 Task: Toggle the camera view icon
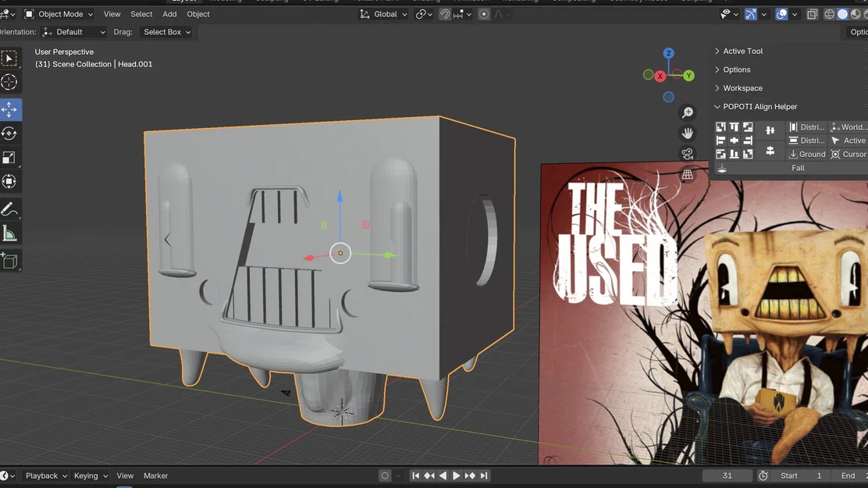688,154
